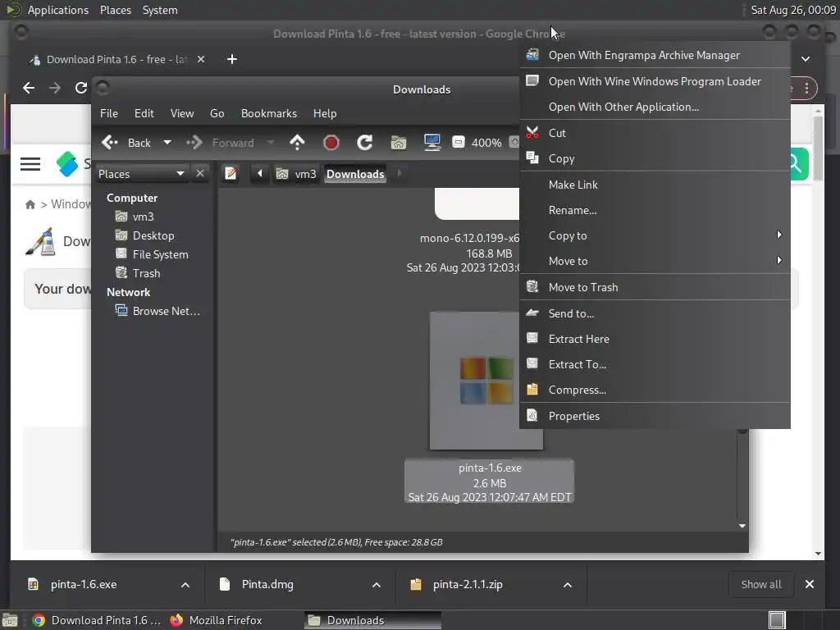This screenshot has width=840, height=630.
Task: Close the Chrome downloads bar
Action: pyautogui.click(x=810, y=584)
